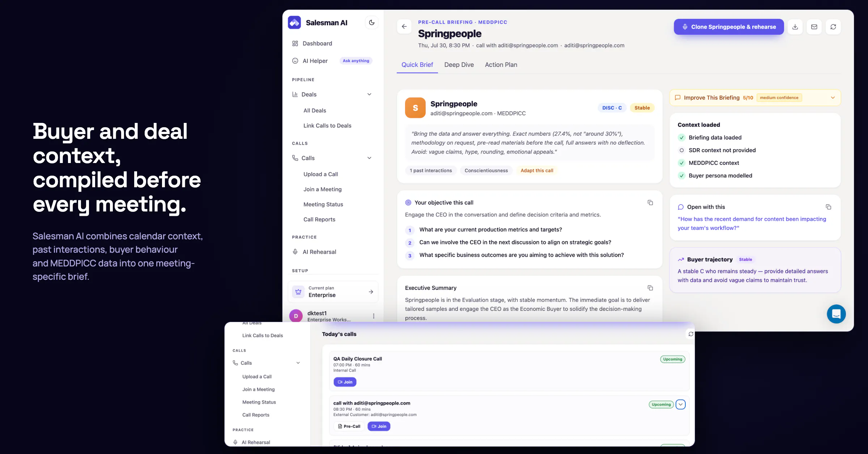The width and height of the screenshot is (868, 454).
Task: Click the SDR context not provided circle
Action: coord(681,150)
